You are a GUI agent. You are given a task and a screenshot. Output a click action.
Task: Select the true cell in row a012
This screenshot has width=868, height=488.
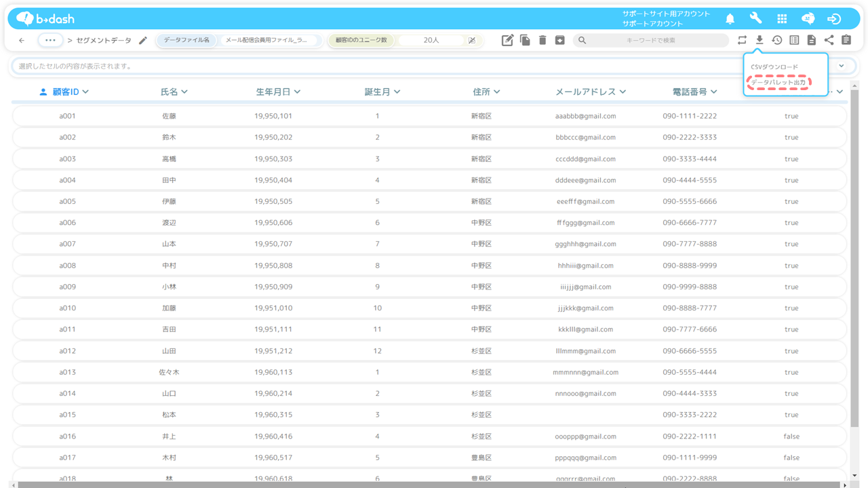[x=791, y=351]
